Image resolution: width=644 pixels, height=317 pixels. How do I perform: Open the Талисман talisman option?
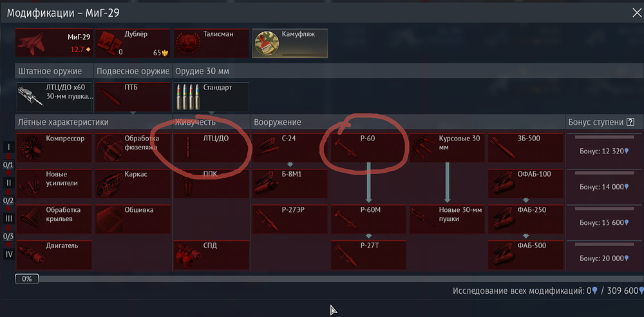pos(211,43)
